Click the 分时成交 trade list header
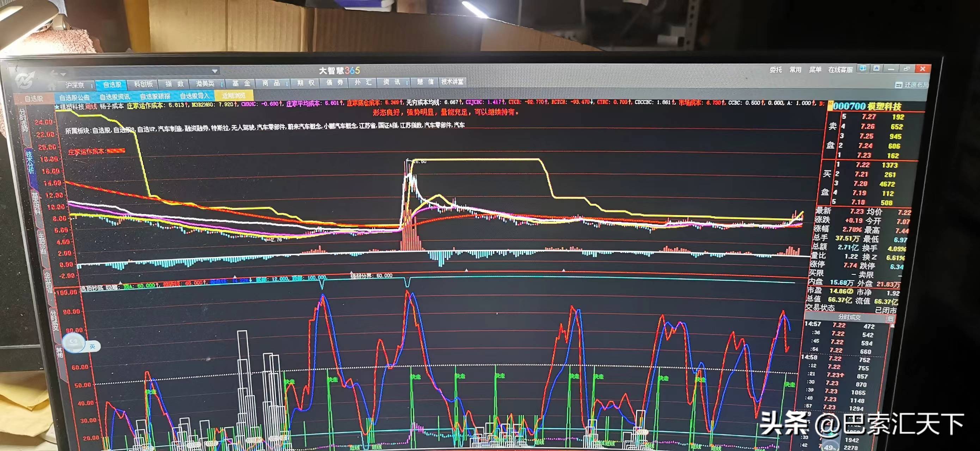Screen dimensions: 980x451 (x=849, y=317)
